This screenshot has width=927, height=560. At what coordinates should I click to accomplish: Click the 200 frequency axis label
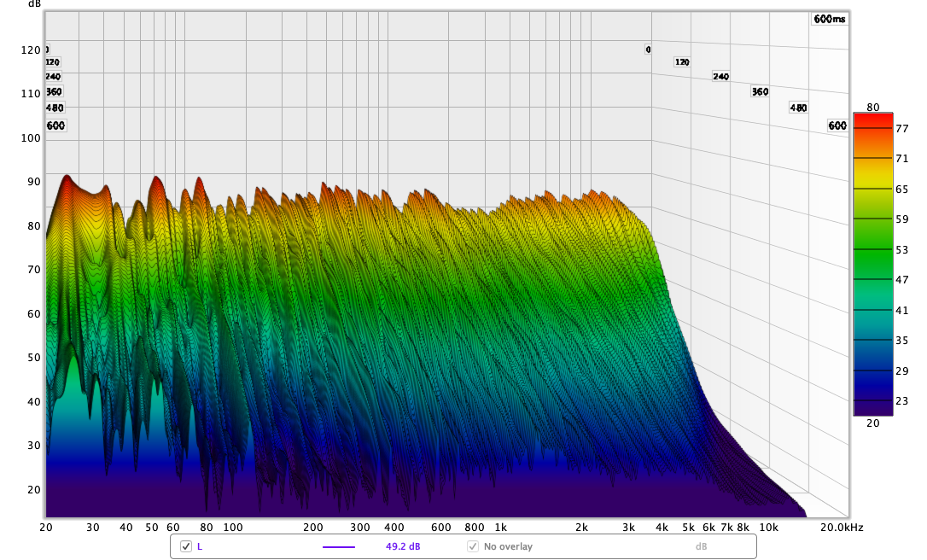[313, 528]
